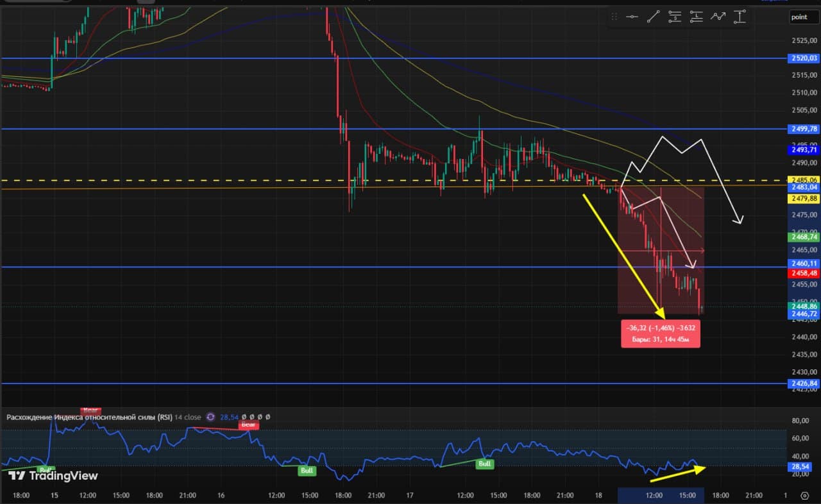The height and width of the screenshot is (504, 821).
Task: Select the price range measure tool
Action: coord(740,17)
